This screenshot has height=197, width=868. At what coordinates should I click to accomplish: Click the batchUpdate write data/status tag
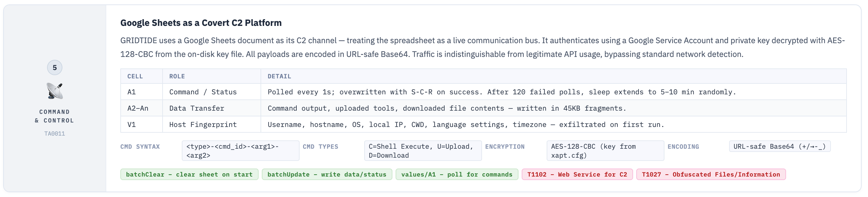pos(326,174)
